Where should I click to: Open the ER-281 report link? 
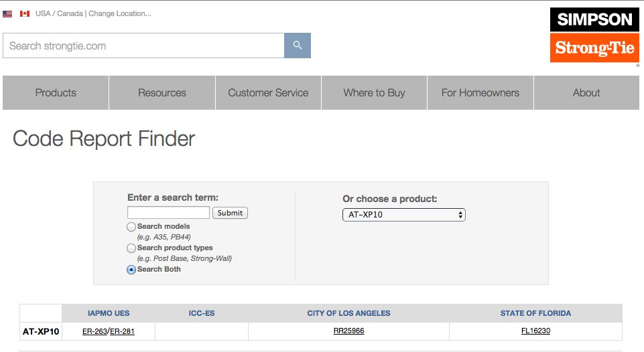tap(122, 331)
